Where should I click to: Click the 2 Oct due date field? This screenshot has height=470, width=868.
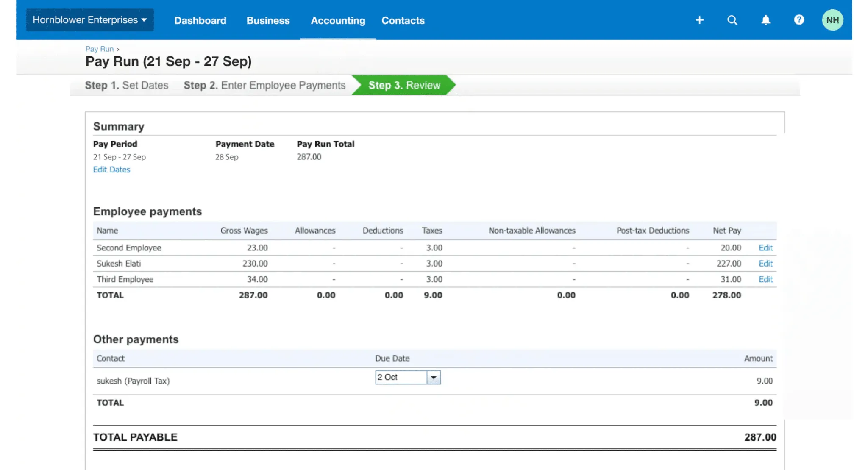point(401,377)
